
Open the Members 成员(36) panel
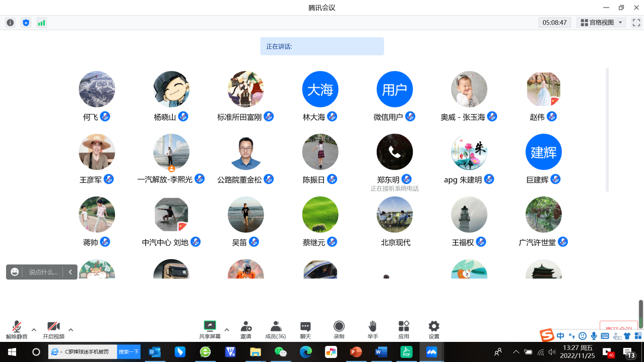click(276, 326)
